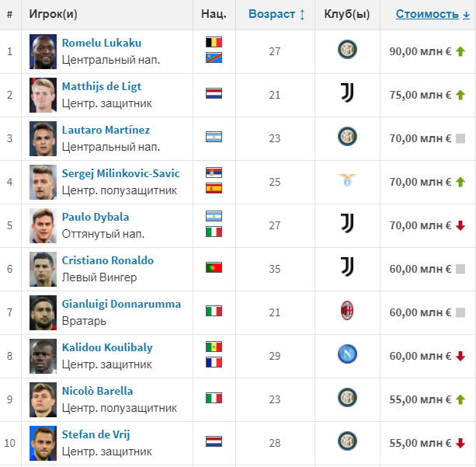Click green up arrow beside Lukaku's value
This screenshot has height=467, width=476.
[460, 51]
